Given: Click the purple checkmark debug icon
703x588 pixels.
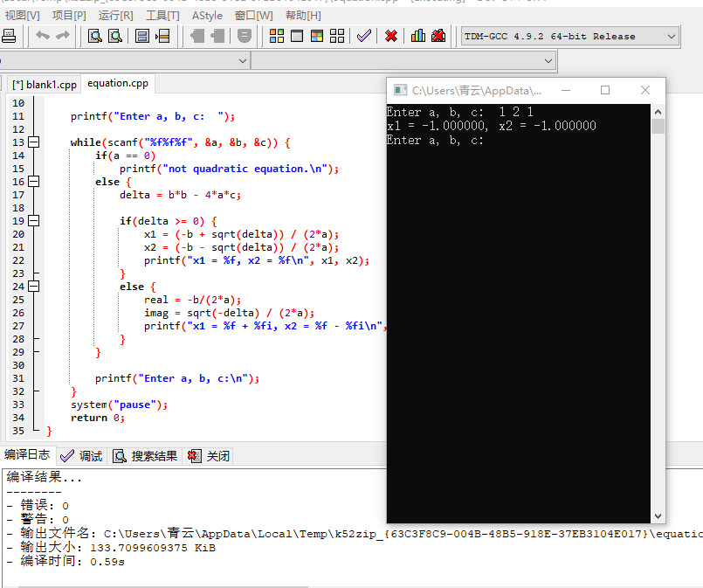Looking at the screenshot, I should 364,36.
